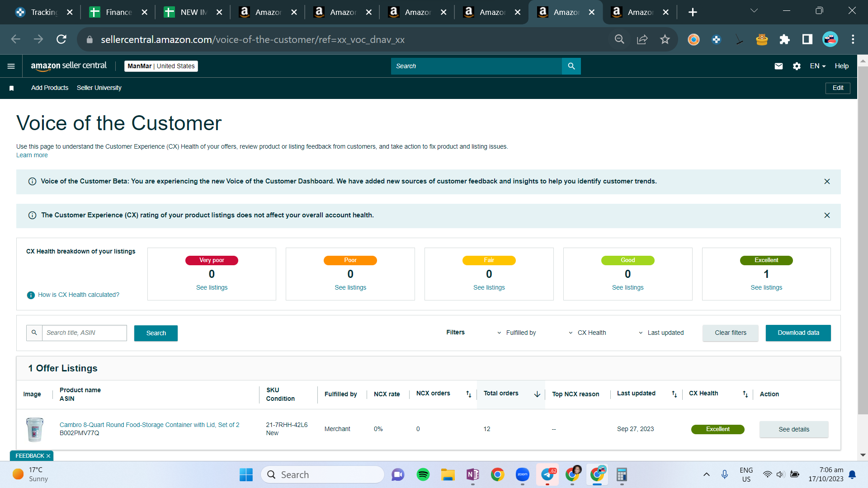This screenshot has height=488, width=868.
Task: Dismiss the Voice of the Customer Beta banner
Action: pos(827,181)
